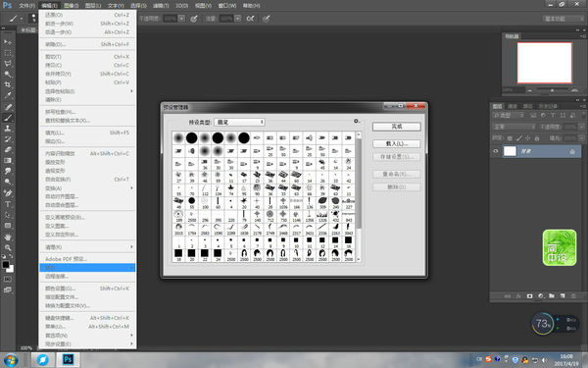Open the 预设类型 preset type dropdown
The image size is (588, 368).
click(x=239, y=122)
